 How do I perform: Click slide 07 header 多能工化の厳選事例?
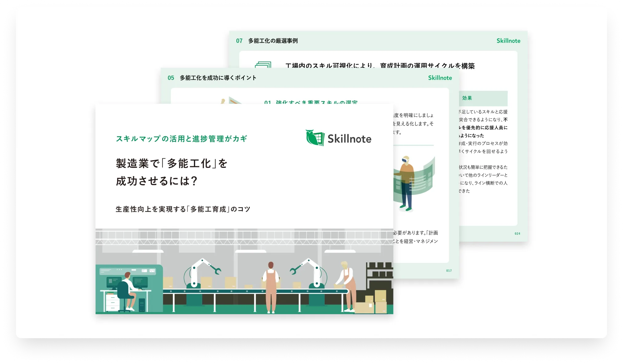click(273, 41)
